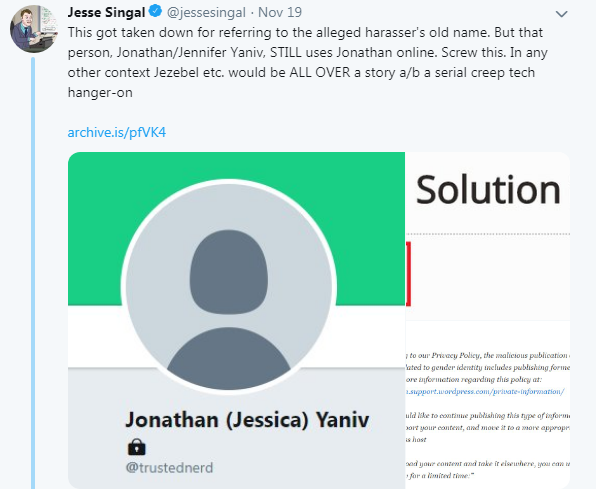Image resolution: width=596 pixels, height=489 pixels.
Task: Click the default gray profile silhouette image
Action: click(x=228, y=286)
